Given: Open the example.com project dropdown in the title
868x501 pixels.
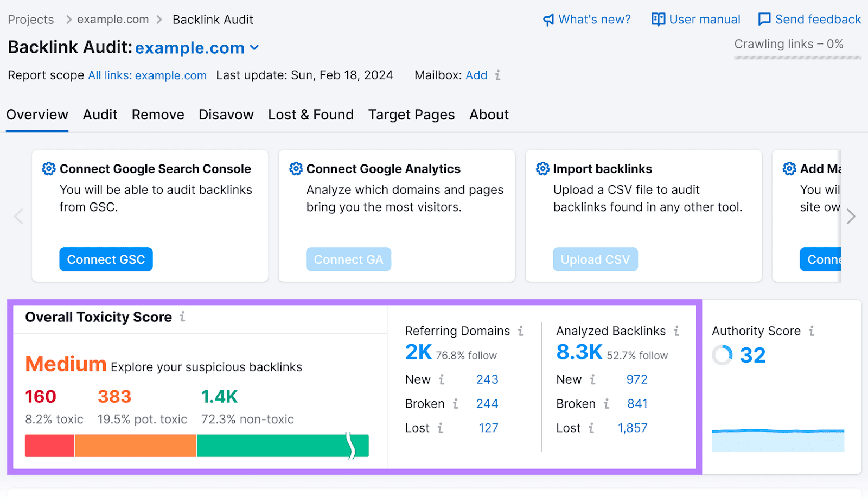Looking at the screenshot, I should (x=254, y=48).
